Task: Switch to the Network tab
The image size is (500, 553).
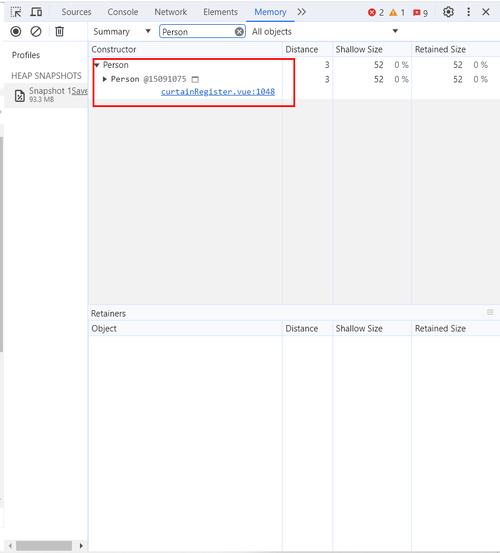Action: [171, 12]
